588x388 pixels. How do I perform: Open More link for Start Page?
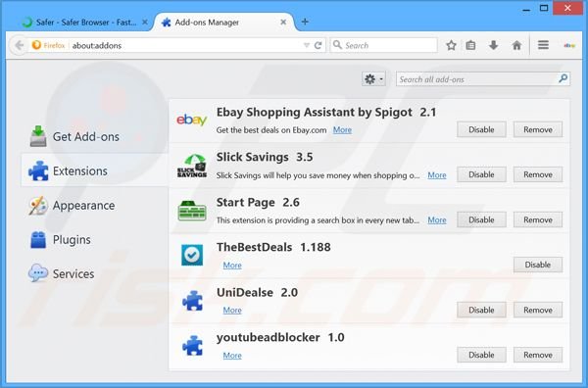pyautogui.click(x=437, y=220)
